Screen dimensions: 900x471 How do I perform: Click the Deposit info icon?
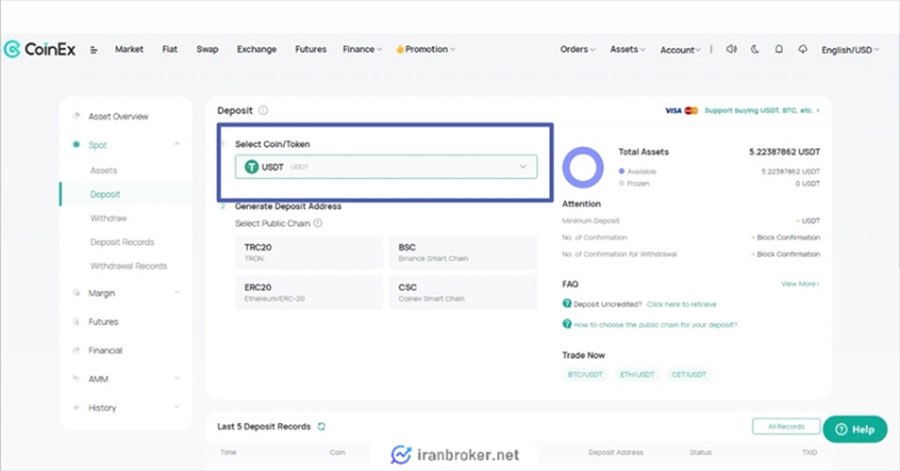click(x=263, y=110)
